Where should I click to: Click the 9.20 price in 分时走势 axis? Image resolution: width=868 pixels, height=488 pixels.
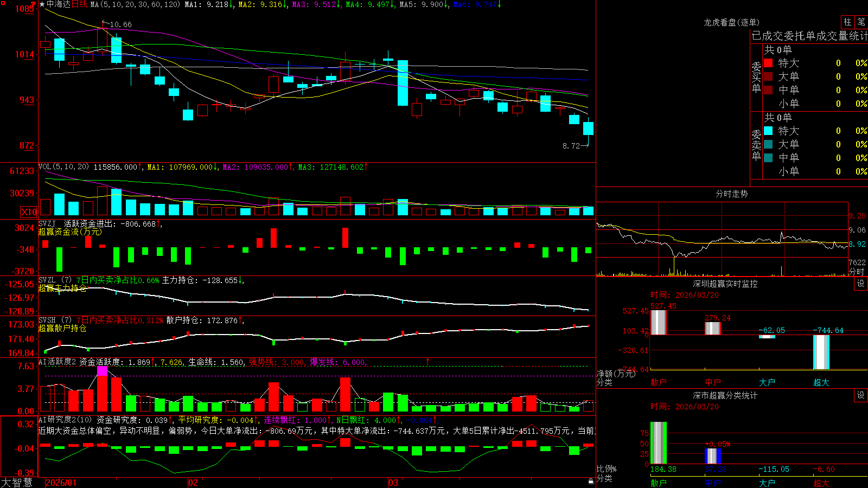pyautogui.click(x=857, y=216)
